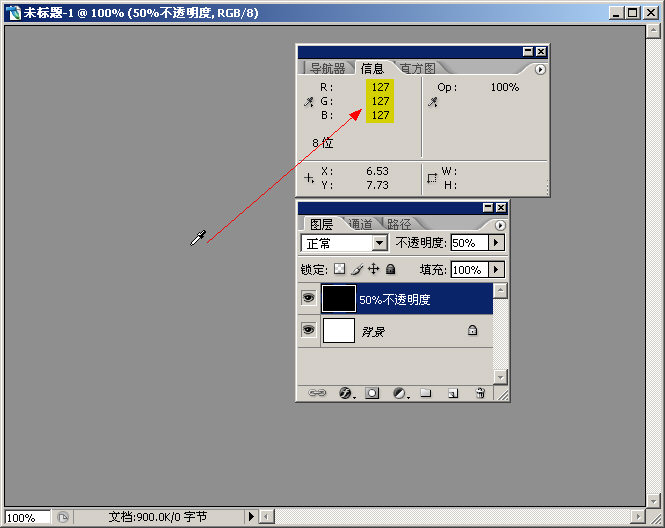Screen dimensions: 665x528
Task: Click the Y: 7.73 coordinate value
Action: (x=377, y=185)
